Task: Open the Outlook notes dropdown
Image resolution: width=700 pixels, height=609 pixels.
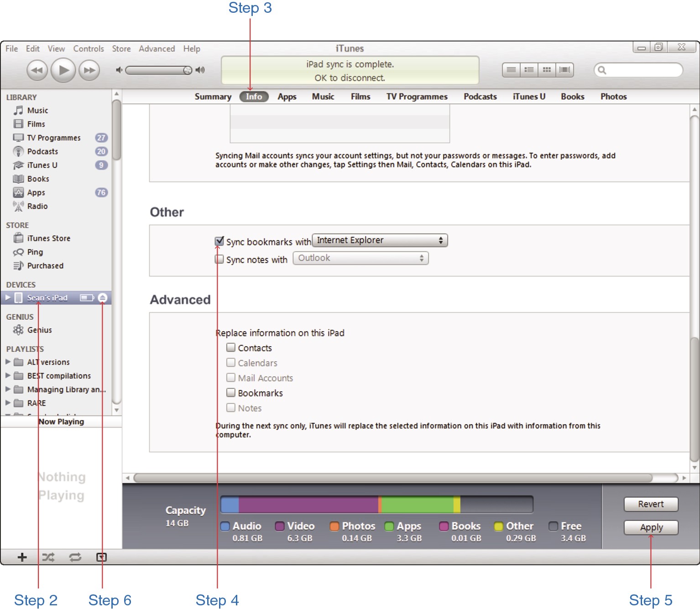Action: (x=360, y=258)
